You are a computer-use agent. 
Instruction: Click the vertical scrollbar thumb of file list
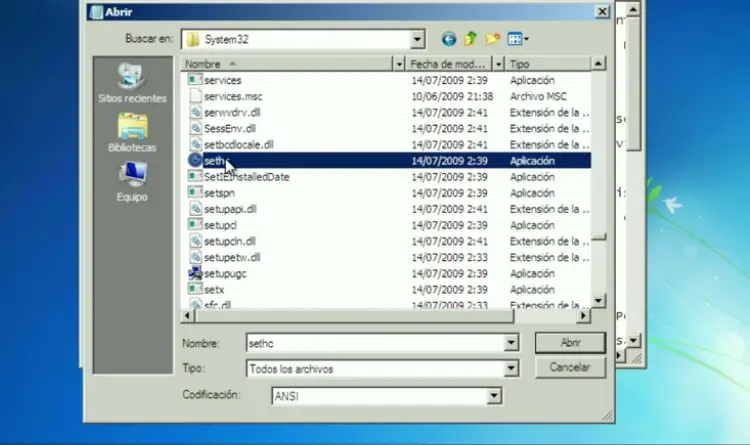pyautogui.click(x=599, y=237)
